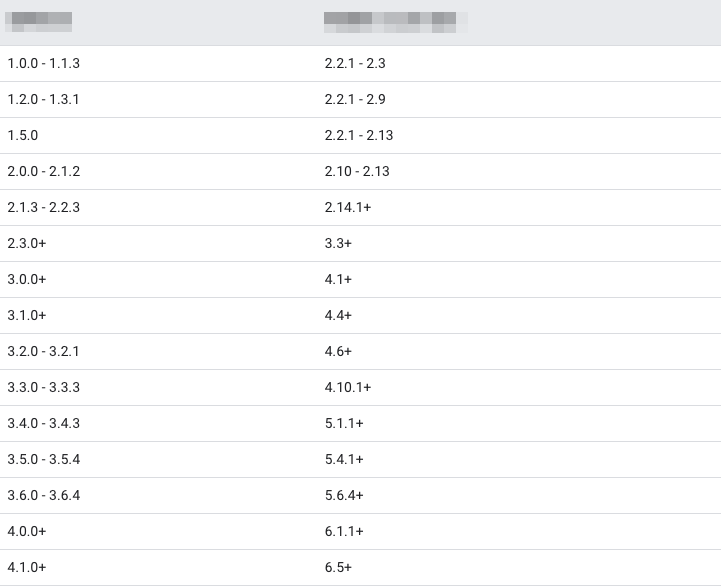
Task: Click the 1.2.0 - 1.3.1 cell
Action: click(43, 100)
